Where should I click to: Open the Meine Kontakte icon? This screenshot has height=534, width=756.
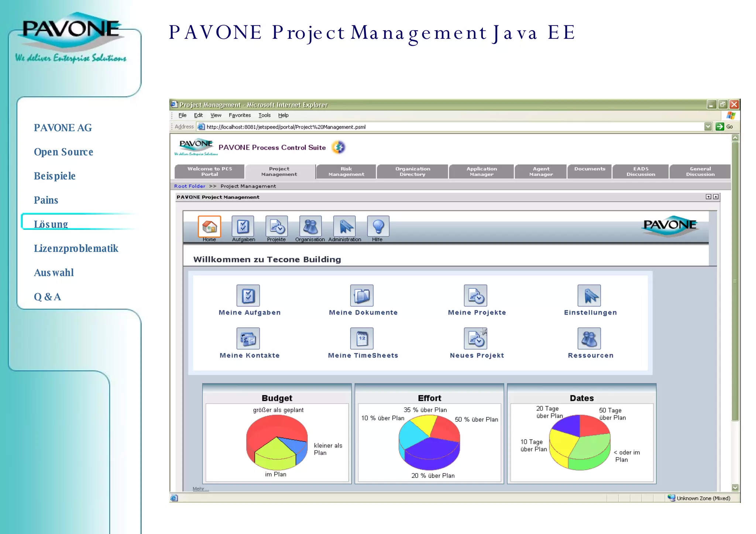[x=248, y=338]
